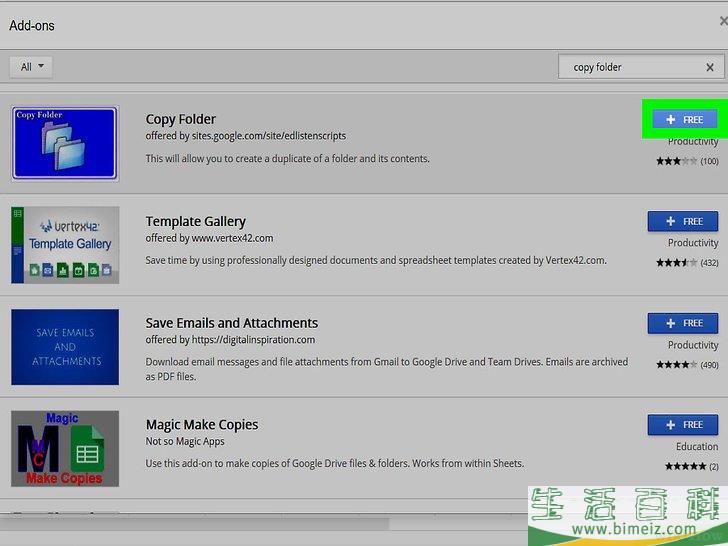The image size is (728, 546).
Task: Click the Magic Make Copies logo
Action: (x=65, y=448)
